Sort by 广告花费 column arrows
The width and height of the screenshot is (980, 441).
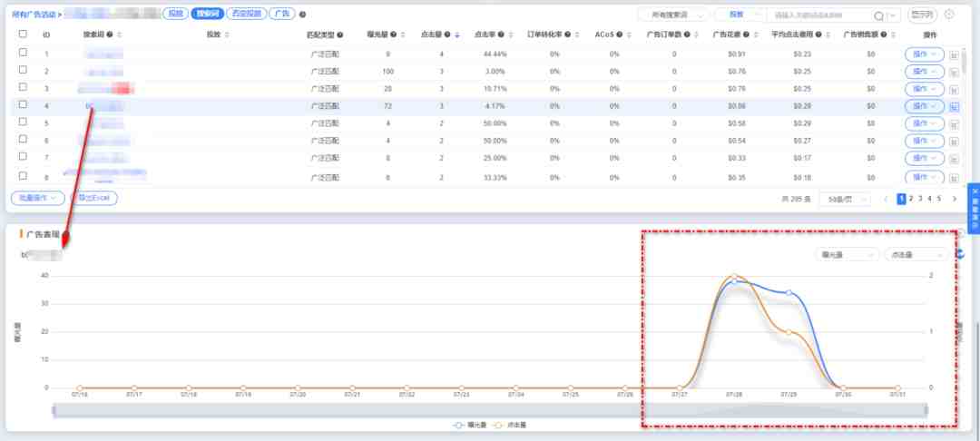click(x=756, y=35)
